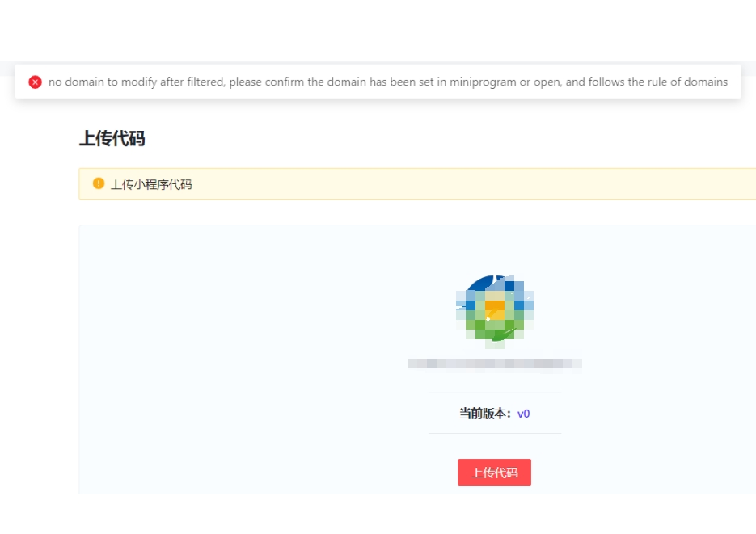Click the v0 version number
This screenshot has width=756, height=534.
(x=524, y=414)
